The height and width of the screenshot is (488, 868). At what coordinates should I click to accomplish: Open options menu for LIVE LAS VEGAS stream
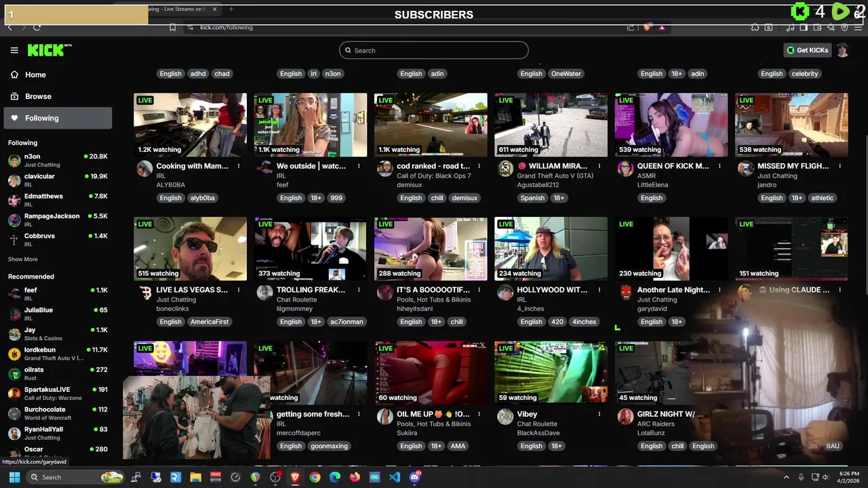(x=239, y=290)
